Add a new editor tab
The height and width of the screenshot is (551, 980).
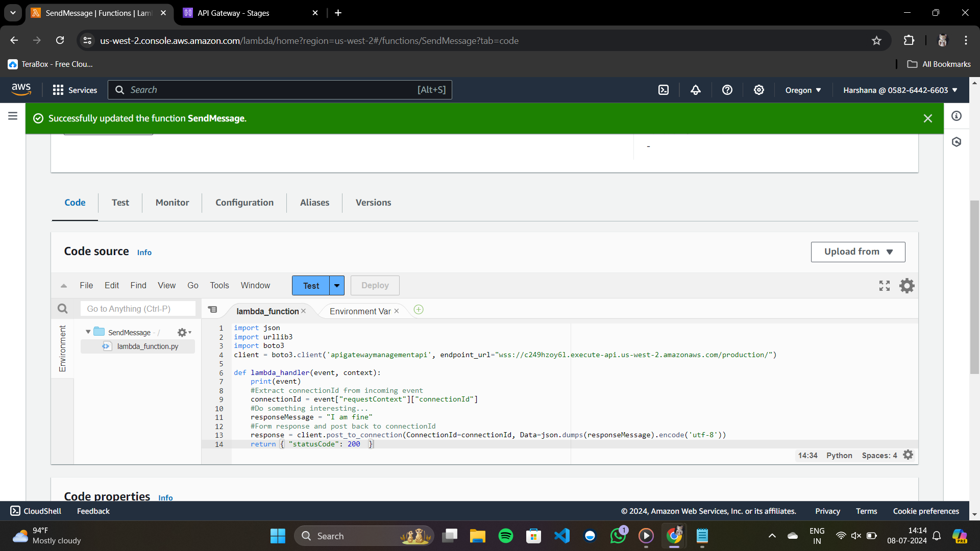419,310
